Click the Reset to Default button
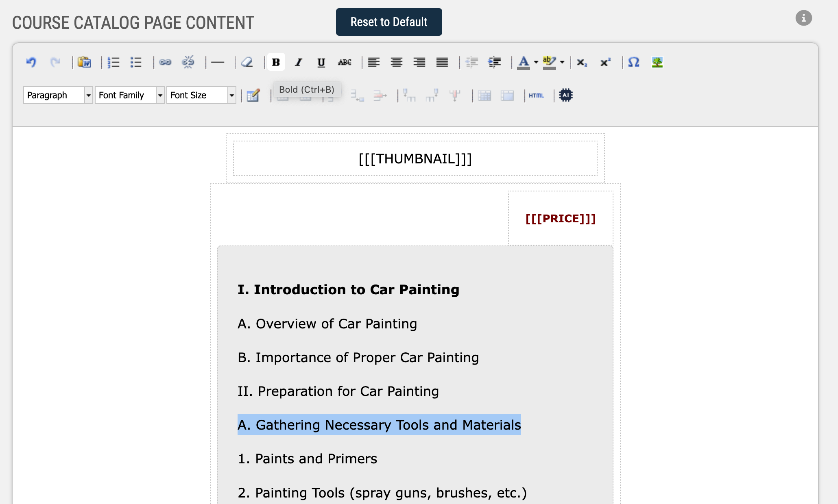 coord(389,22)
